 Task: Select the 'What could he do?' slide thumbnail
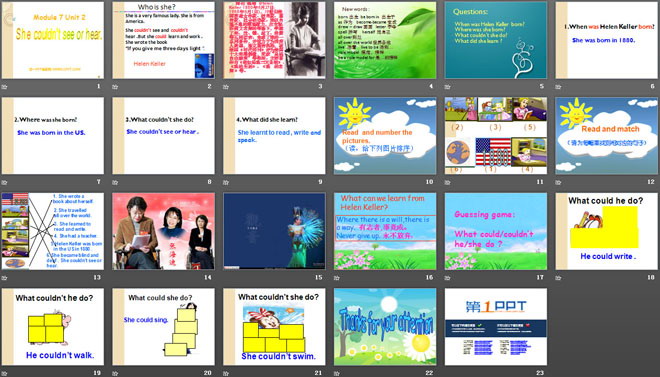pos(607,231)
